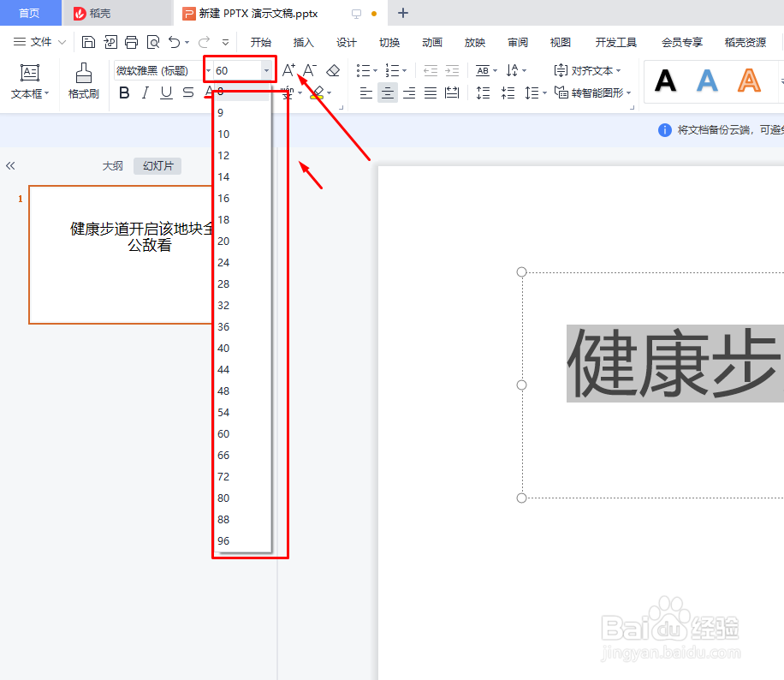Choose font size 44 from list
784x680 pixels.
coord(242,370)
